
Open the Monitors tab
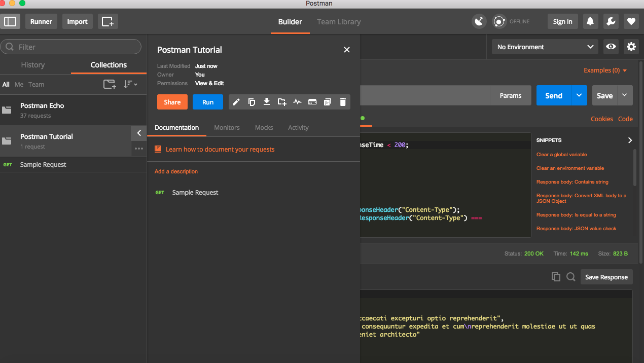227,128
